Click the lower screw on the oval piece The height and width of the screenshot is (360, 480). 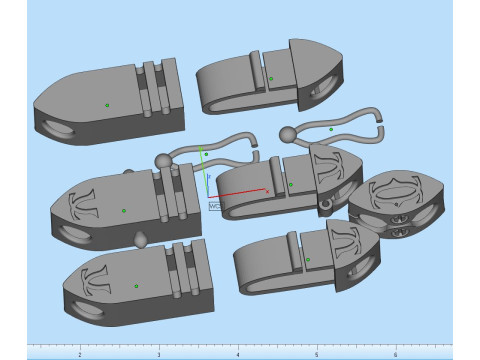tap(399, 232)
